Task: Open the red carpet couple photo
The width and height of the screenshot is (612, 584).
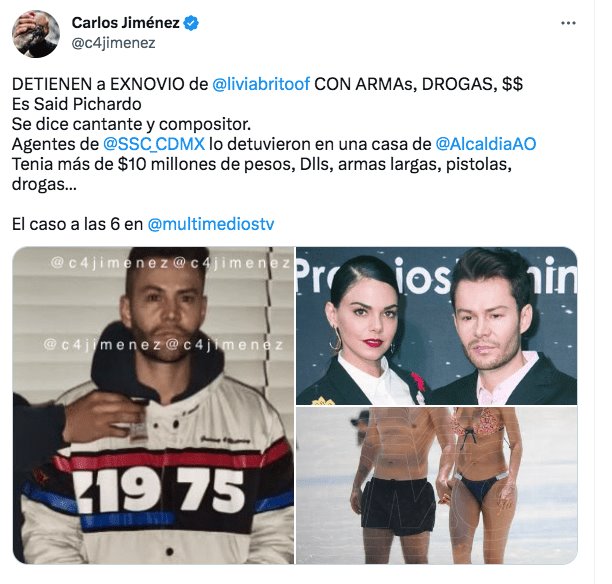Action: [436, 326]
